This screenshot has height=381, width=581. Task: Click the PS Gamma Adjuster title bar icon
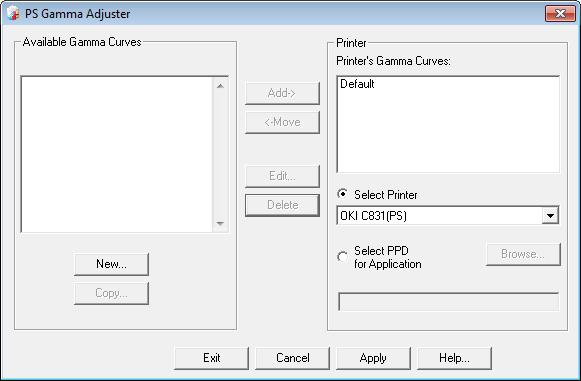[13, 14]
